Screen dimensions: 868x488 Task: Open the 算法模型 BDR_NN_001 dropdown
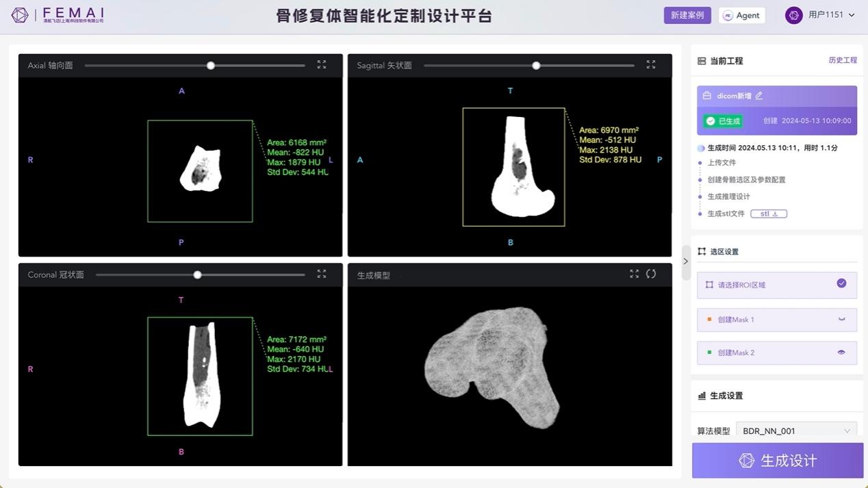795,431
